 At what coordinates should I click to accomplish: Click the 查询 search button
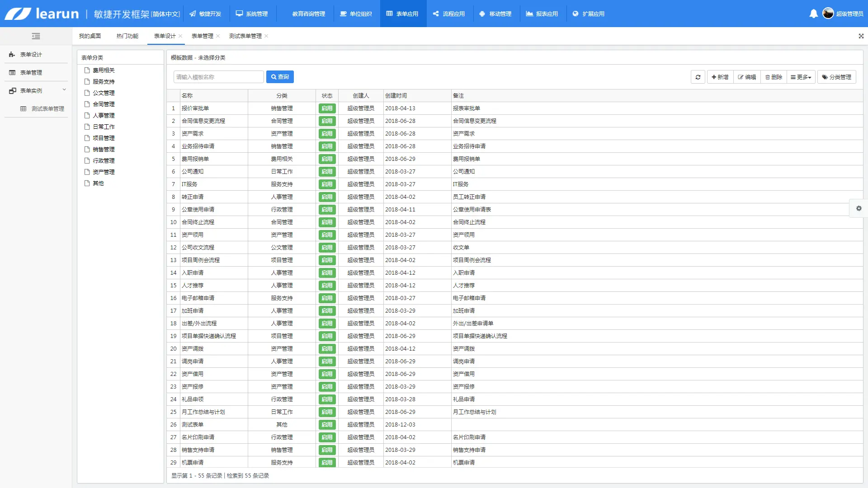click(280, 77)
